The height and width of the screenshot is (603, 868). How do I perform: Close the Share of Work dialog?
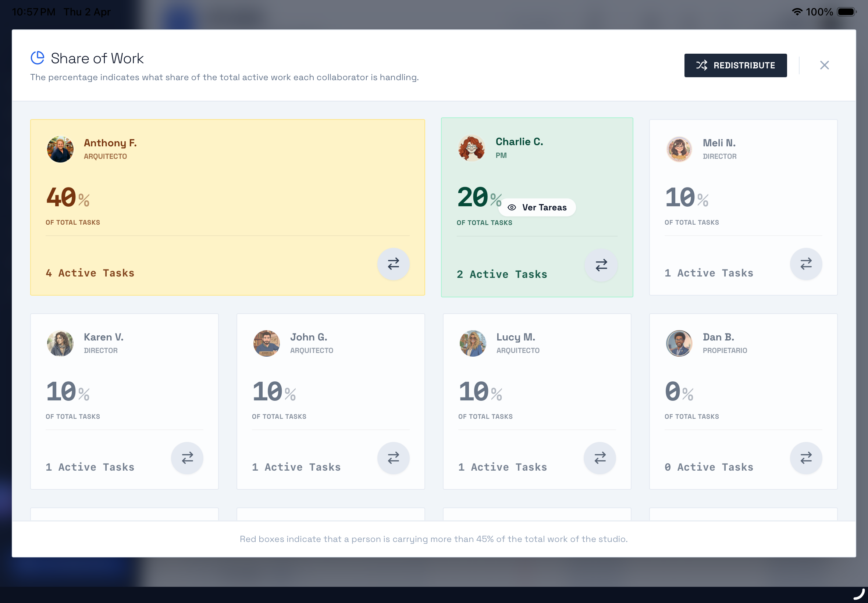click(824, 65)
